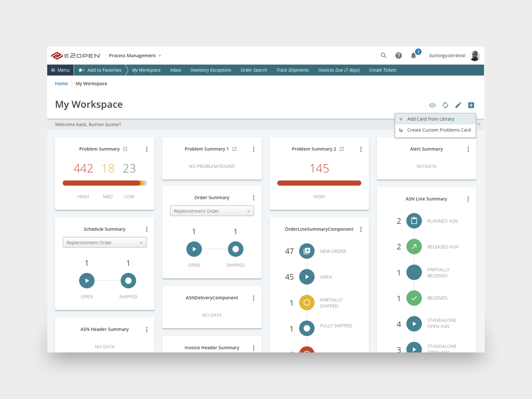Open the Replenishment Order dropdown in Schedule Summary
The image size is (532, 399).
(104, 242)
